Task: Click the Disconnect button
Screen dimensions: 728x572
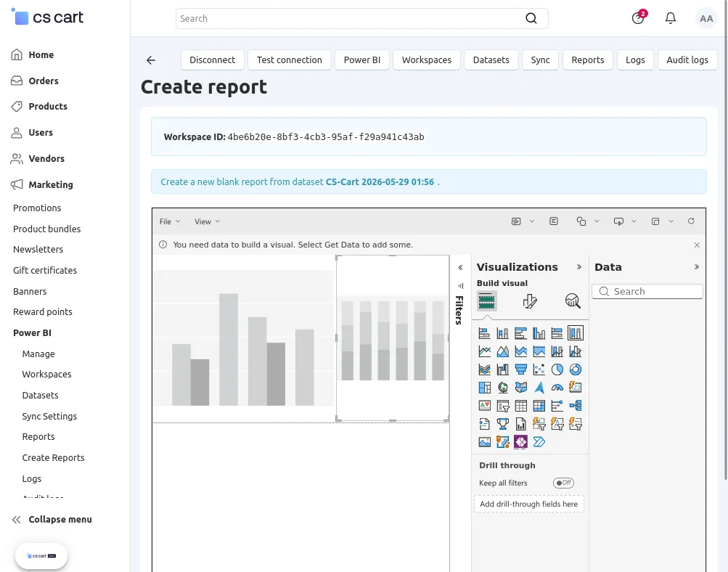Action: point(212,60)
